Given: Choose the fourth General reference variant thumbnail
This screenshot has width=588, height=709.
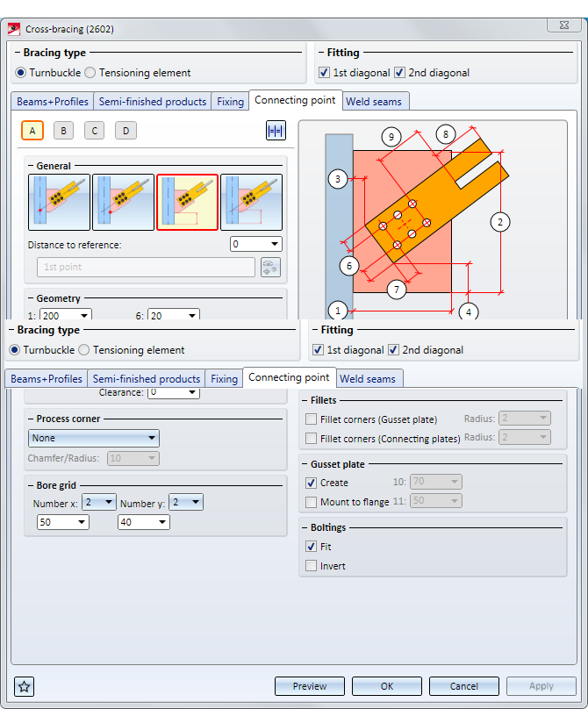Looking at the screenshot, I should coord(252,202).
